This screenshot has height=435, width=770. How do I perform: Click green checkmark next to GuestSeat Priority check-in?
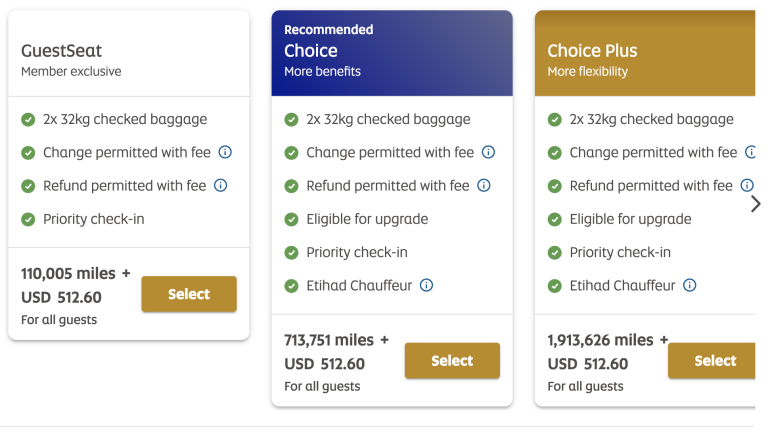click(x=28, y=220)
